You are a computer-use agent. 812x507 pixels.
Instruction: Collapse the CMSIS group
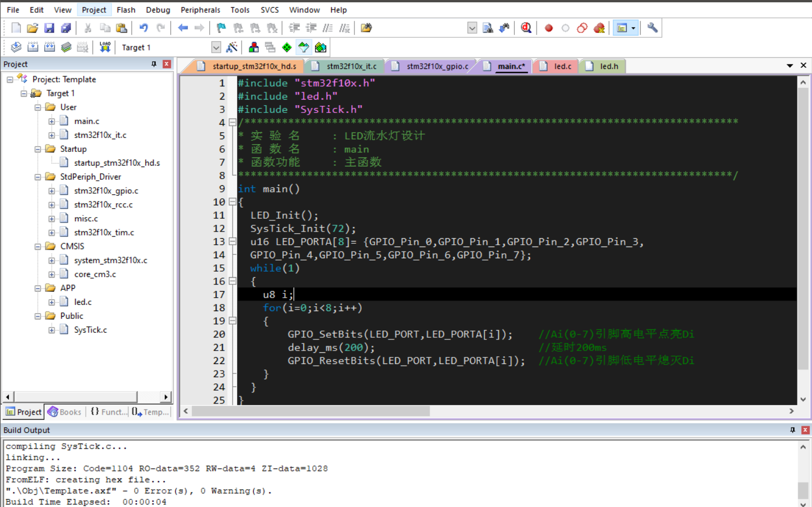click(x=38, y=247)
